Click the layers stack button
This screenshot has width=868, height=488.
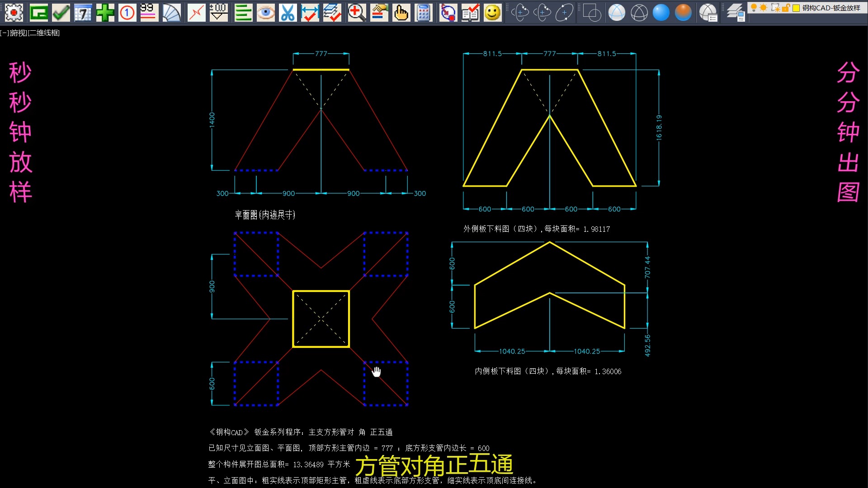[735, 12]
